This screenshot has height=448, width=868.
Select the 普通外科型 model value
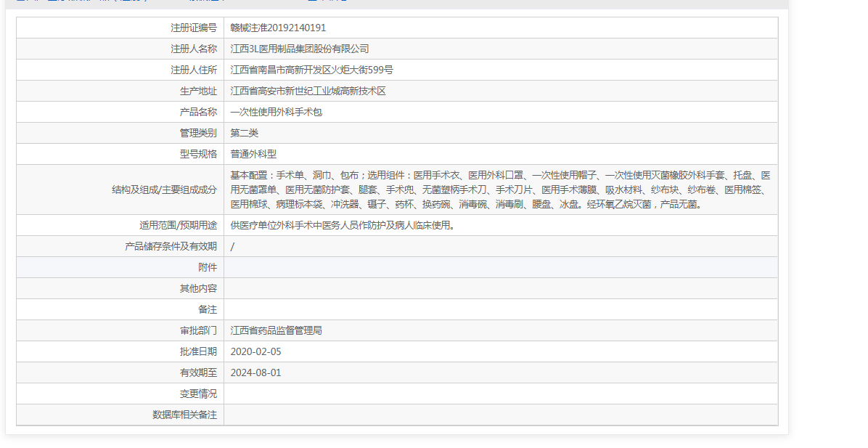(253, 154)
